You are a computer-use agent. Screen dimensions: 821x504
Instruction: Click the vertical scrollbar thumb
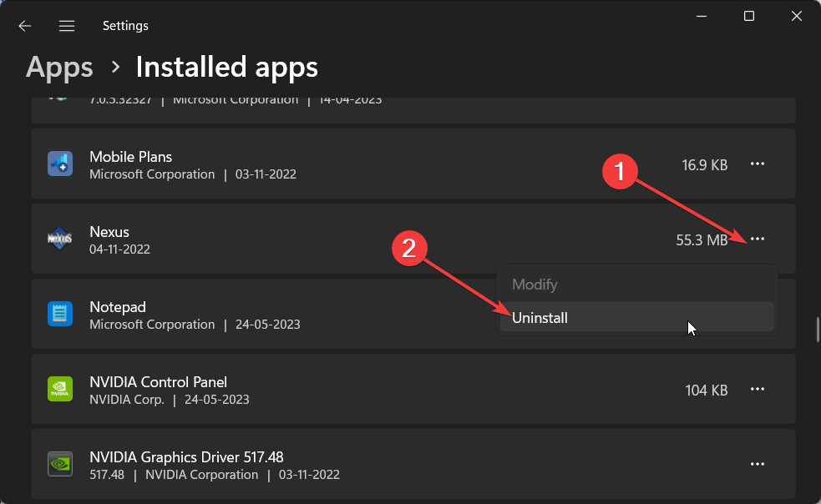(x=818, y=330)
